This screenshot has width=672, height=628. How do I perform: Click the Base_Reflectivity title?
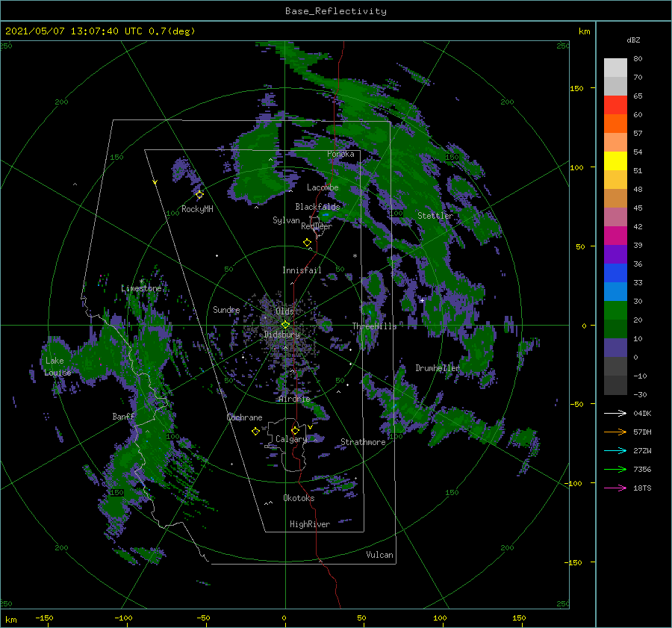(x=336, y=11)
